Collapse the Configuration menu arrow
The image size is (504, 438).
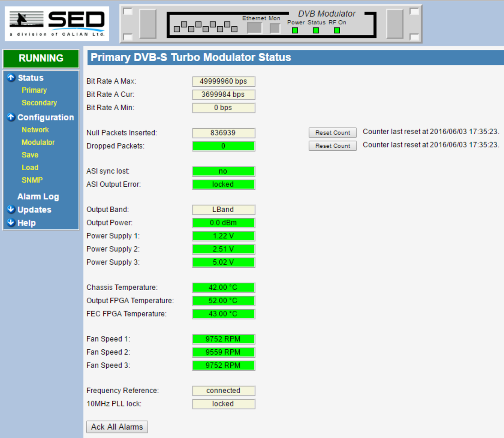(x=11, y=117)
